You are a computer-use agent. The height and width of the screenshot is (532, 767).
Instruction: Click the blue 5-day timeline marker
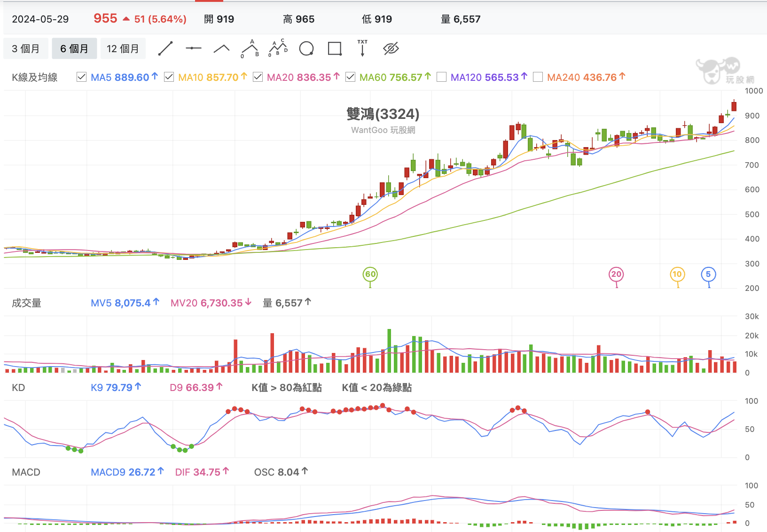pyautogui.click(x=708, y=274)
